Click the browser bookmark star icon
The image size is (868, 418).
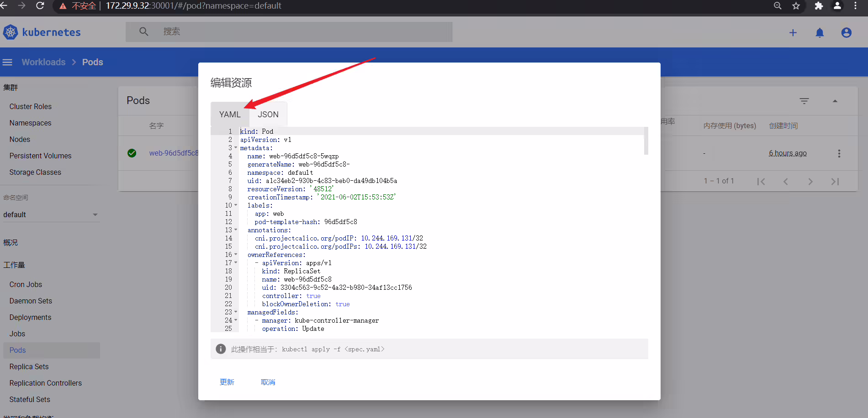[x=796, y=6]
